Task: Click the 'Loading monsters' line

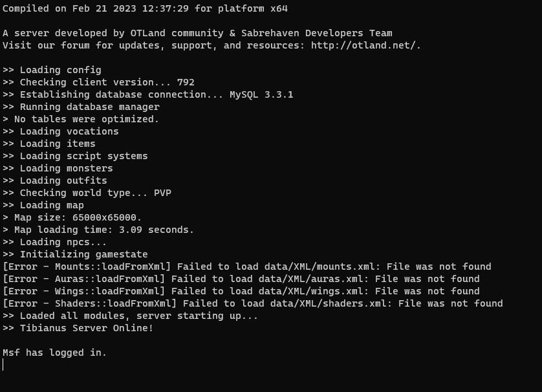Action: click(58, 168)
